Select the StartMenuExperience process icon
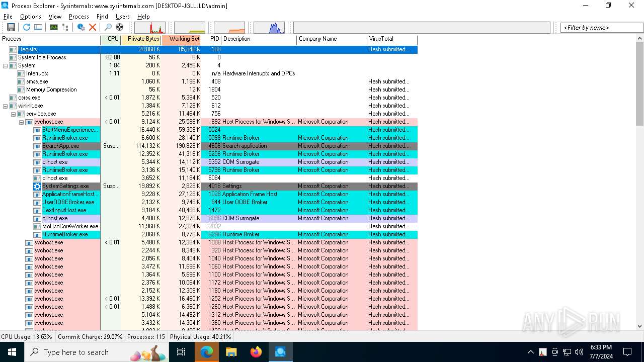This screenshot has width=644, height=362. pos(37,130)
